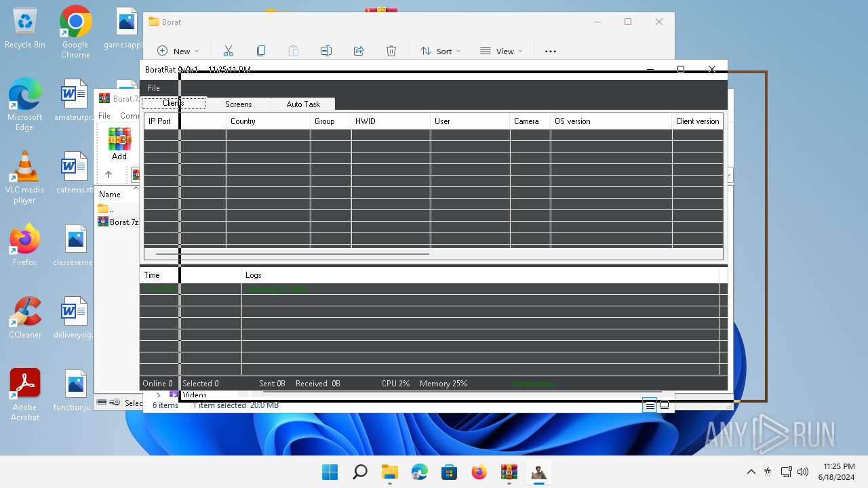Click the Time column header in logs

pyautogui.click(x=191, y=275)
